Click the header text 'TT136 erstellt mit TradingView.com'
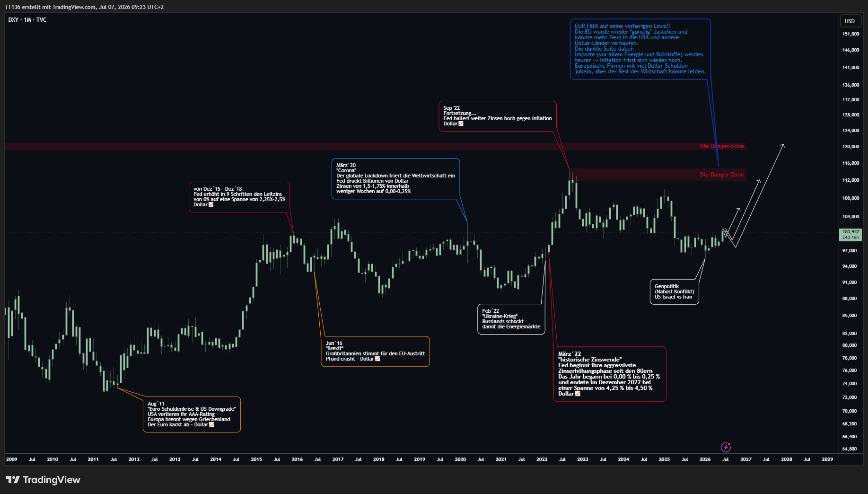This screenshot has height=494, width=868. click(x=51, y=7)
